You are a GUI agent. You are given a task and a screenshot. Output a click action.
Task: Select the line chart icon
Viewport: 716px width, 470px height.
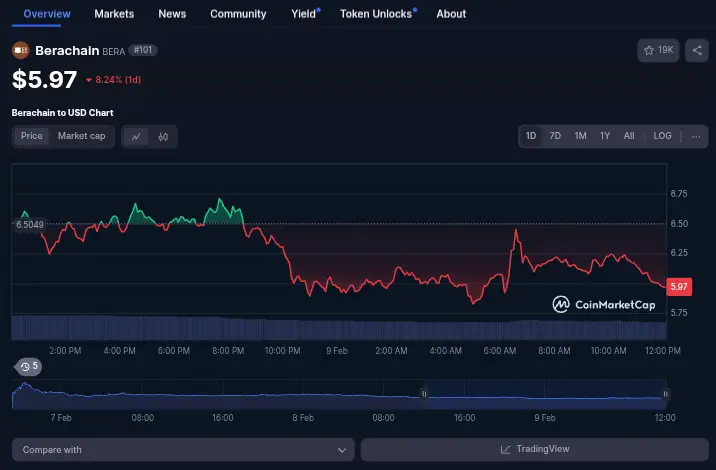pyautogui.click(x=136, y=137)
